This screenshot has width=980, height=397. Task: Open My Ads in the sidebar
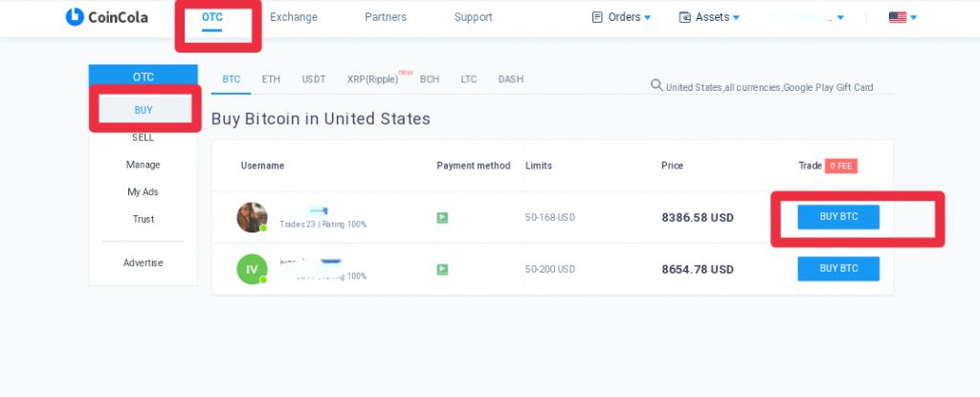(144, 192)
